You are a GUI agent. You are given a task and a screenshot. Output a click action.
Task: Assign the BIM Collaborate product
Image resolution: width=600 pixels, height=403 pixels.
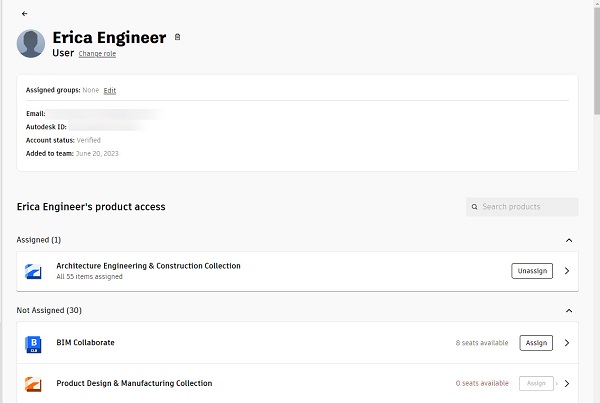pos(536,343)
